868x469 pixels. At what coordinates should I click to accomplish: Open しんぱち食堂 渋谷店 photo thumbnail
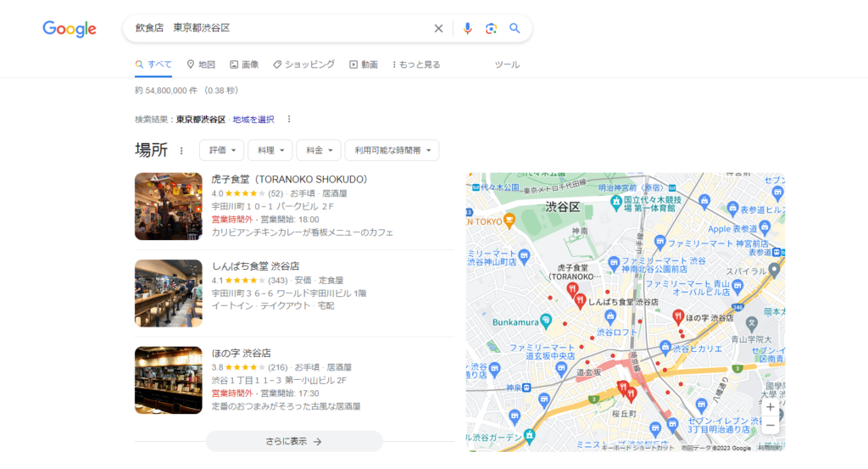coord(169,293)
